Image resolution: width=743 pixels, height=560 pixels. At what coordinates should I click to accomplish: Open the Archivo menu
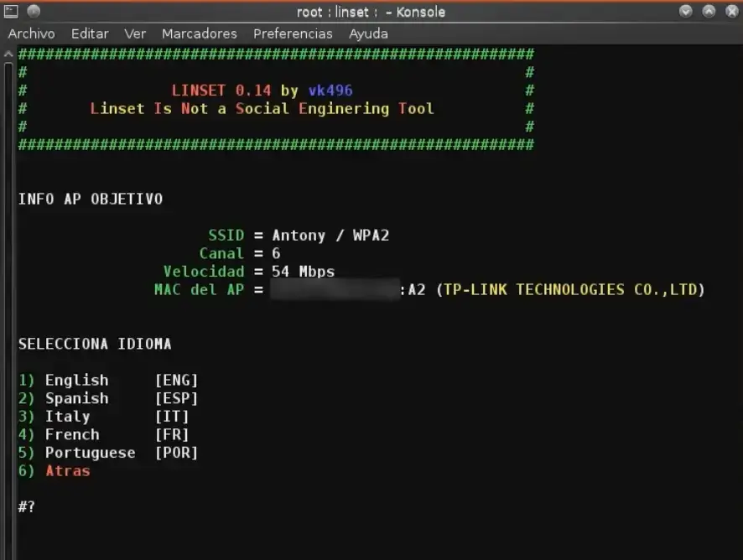coord(31,34)
